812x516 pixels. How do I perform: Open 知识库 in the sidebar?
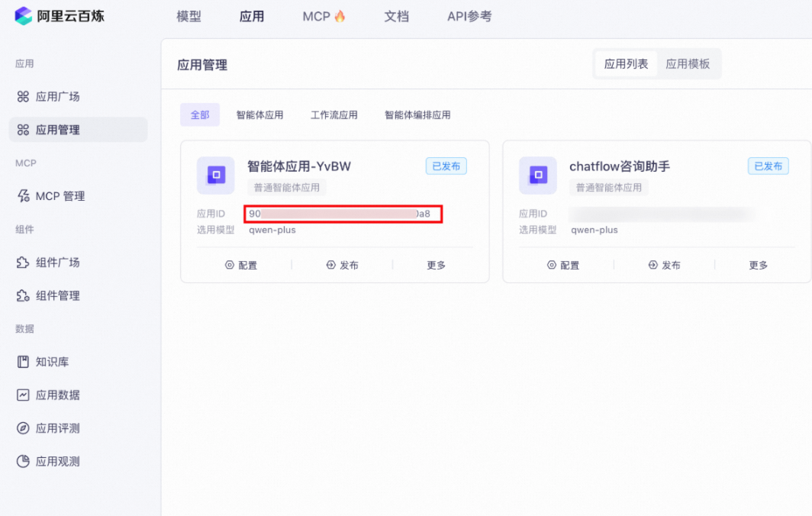click(x=52, y=362)
